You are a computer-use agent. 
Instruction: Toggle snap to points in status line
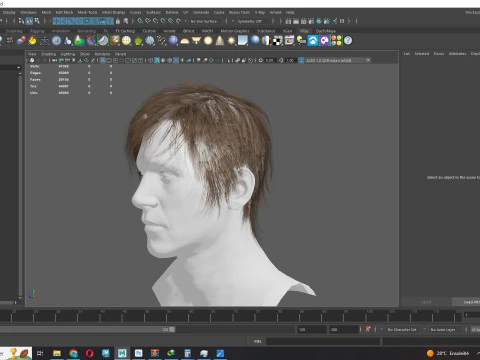click(155, 21)
